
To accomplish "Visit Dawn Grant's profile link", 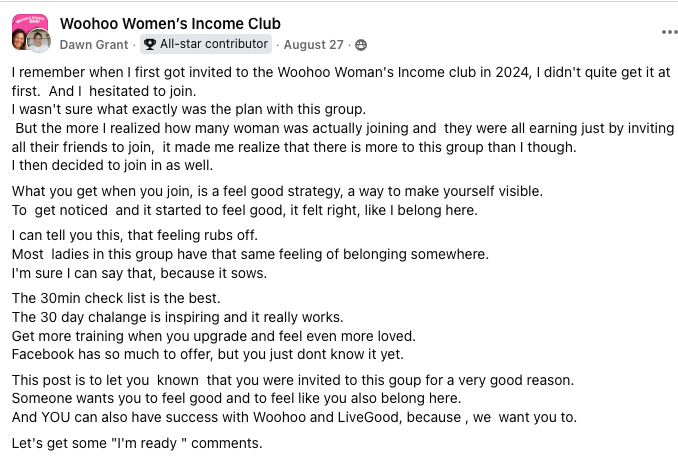I will (94, 45).
